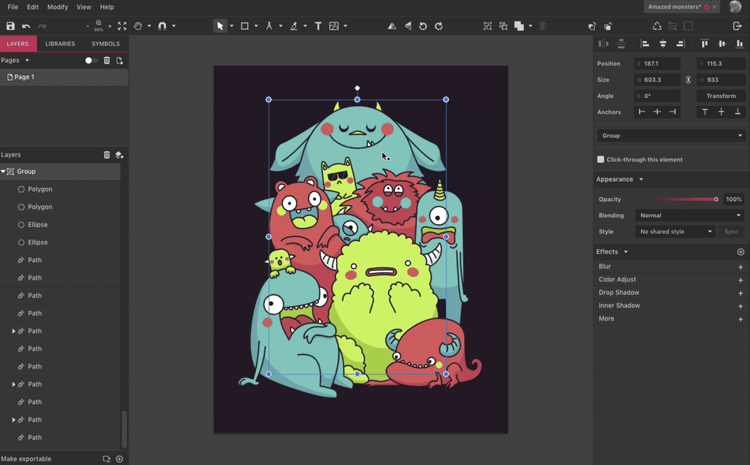The width and height of the screenshot is (750, 465).
Task: Open the pointer tool dropdown arrow
Action: 232,26
